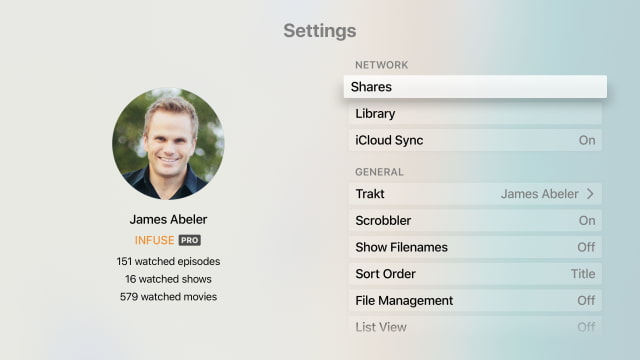Click the orange INFUSE label
Viewport: 640px width, 360px height.
pyautogui.click(x=155, y=240)
